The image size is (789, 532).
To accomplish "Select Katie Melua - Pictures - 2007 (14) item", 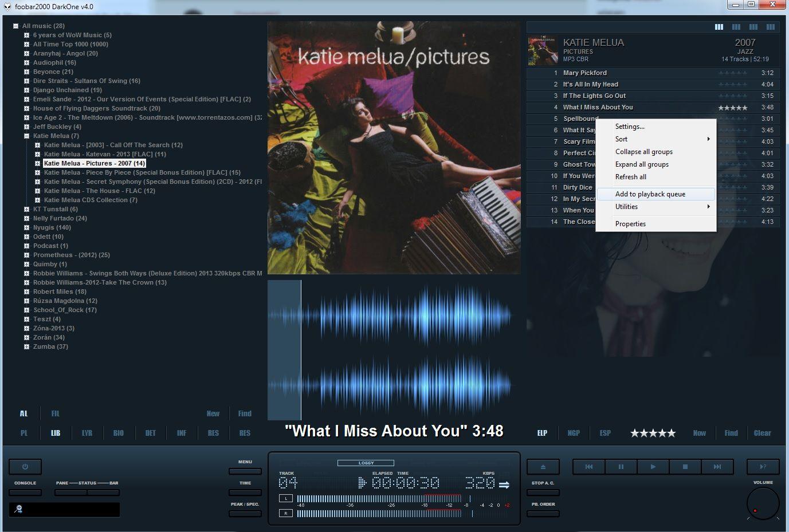I will point(95,163).
